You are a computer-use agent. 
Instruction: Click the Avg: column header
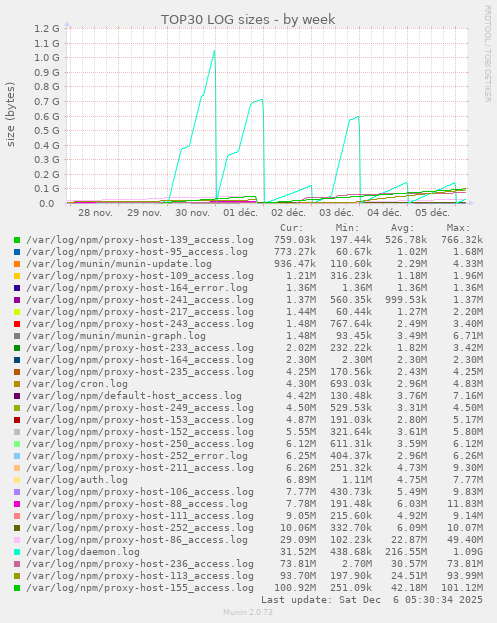pos(403,228)
